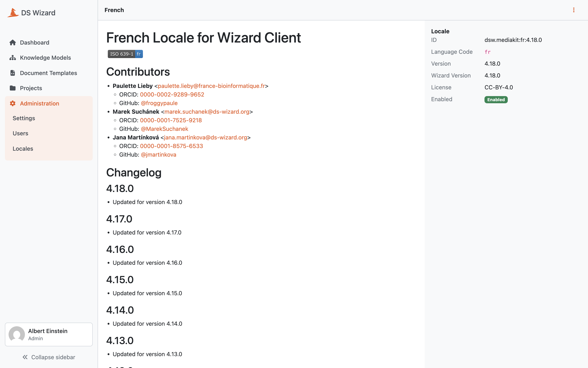This screenshot has height=368, width=588.
Task: Click the 4.16.0 changelog heading
Action: point(120,249)
